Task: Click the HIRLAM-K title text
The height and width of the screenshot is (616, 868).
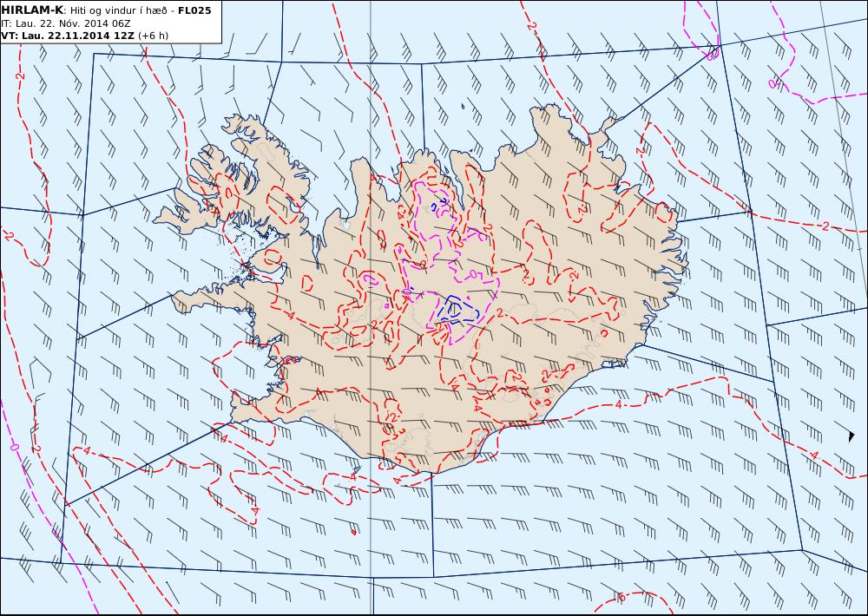Action: point(33,10)
